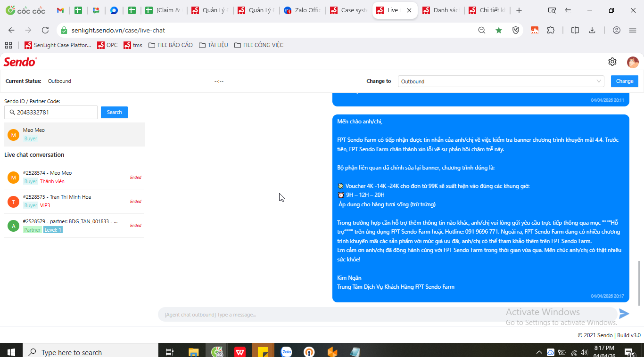
Task: Click the VIP3 tag on Tran Thi Minh Hoa
Action: 45,205
